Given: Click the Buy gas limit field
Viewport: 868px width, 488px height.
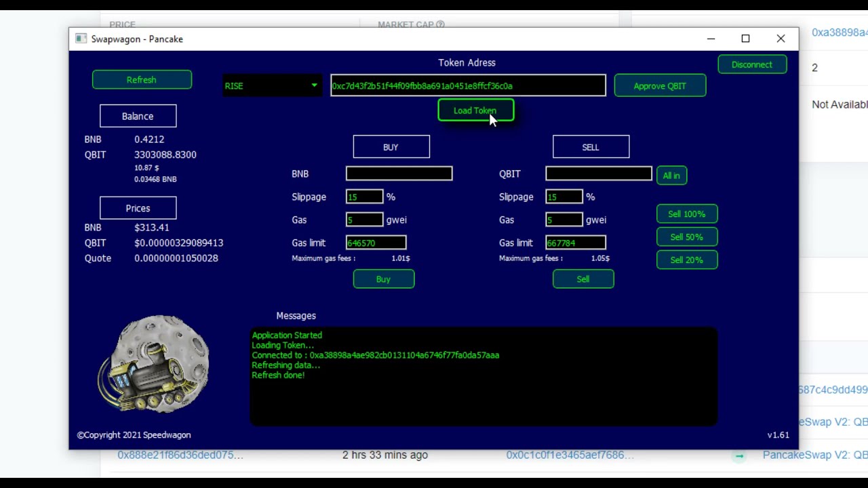Looking at the screenshot, I should [376, 243].
